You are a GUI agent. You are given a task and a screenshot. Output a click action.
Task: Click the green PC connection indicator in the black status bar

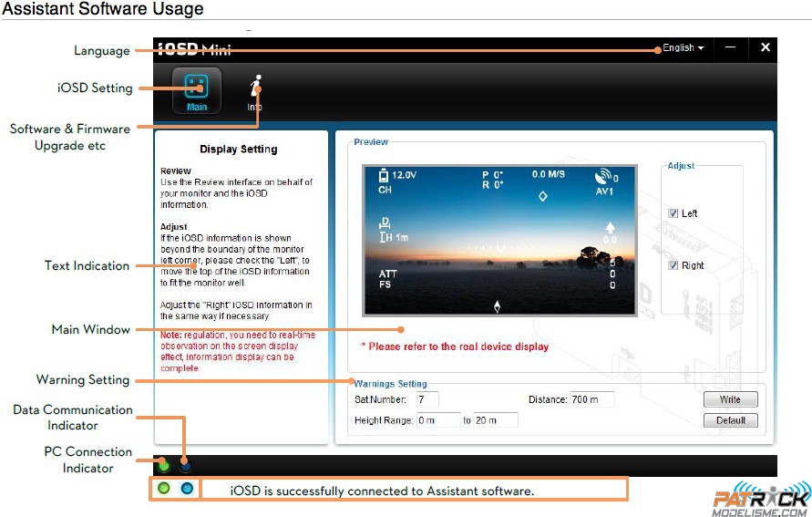[164, 465]
